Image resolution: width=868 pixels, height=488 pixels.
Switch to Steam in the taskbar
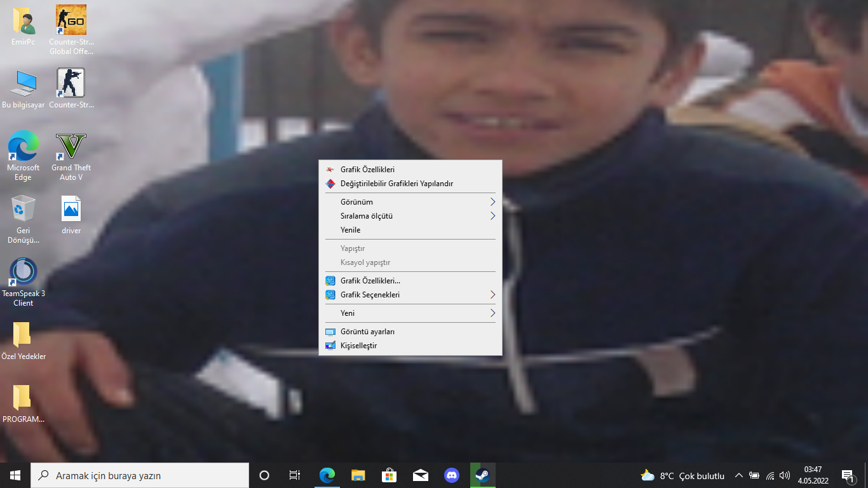coord(483,475)
